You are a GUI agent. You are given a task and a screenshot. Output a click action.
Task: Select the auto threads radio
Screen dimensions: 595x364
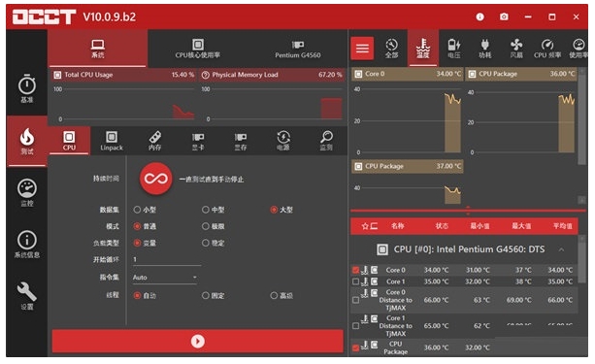[137, 295]
